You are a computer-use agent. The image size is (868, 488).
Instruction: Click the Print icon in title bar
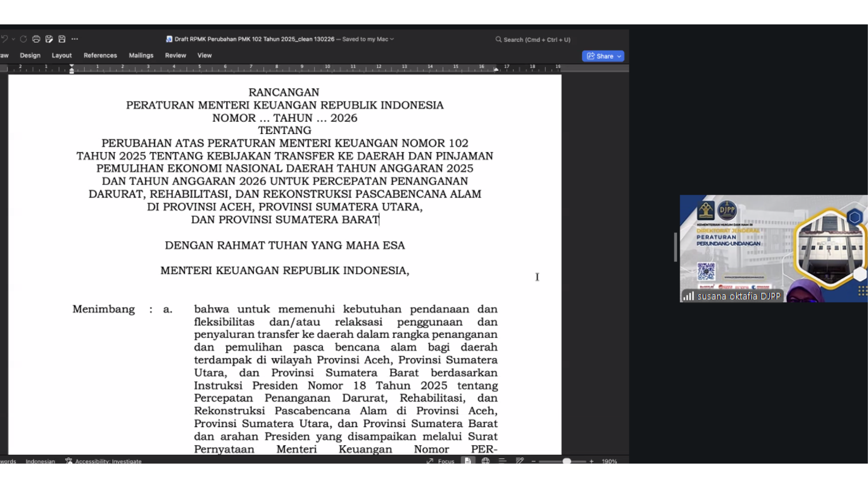point(36,39)
